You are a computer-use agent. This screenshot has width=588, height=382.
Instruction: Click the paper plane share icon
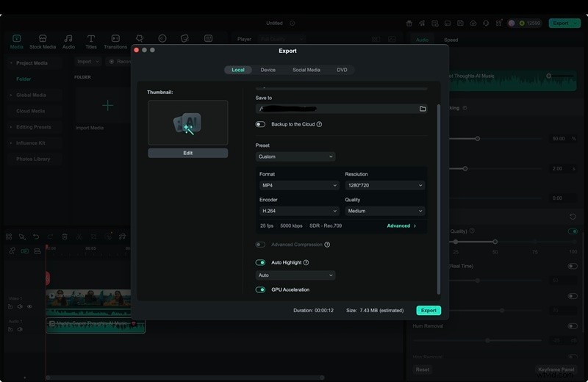coord(422,24)
